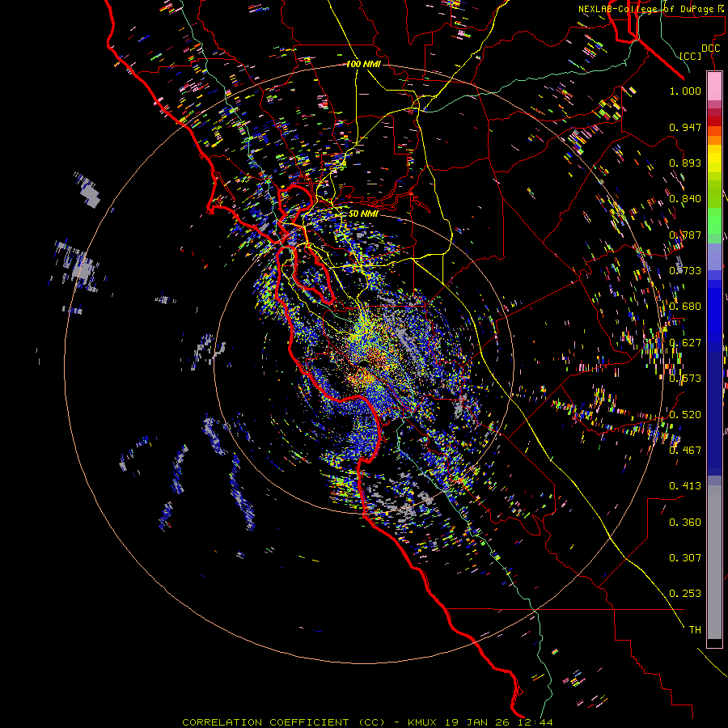This screenshot has width=728, height=728.
Task: Select the 0.893 legend value
Action: click(685, 163)
